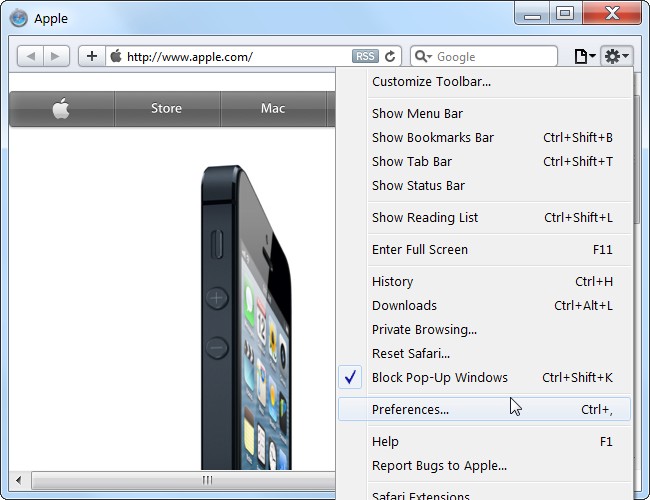This screenshot has width=650, height=500.
Task: Choose Private Browsing...
Action: (484, 330)
